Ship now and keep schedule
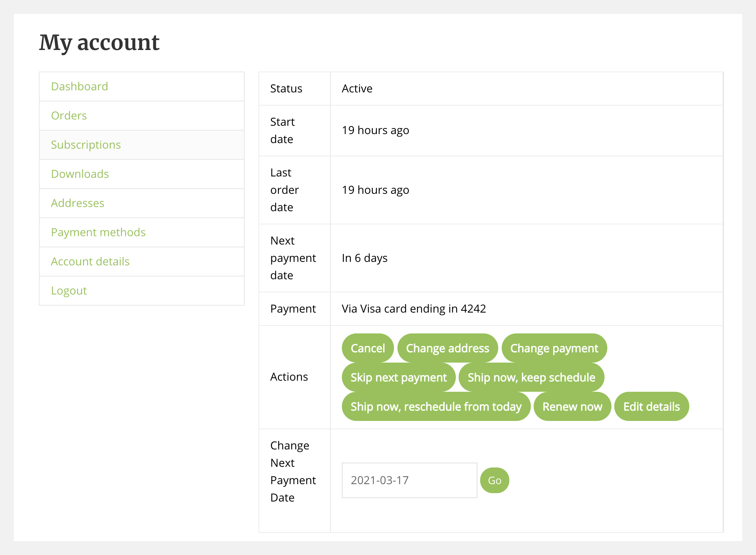Viewport: 756px width, 555px height. tap(531, 377)
